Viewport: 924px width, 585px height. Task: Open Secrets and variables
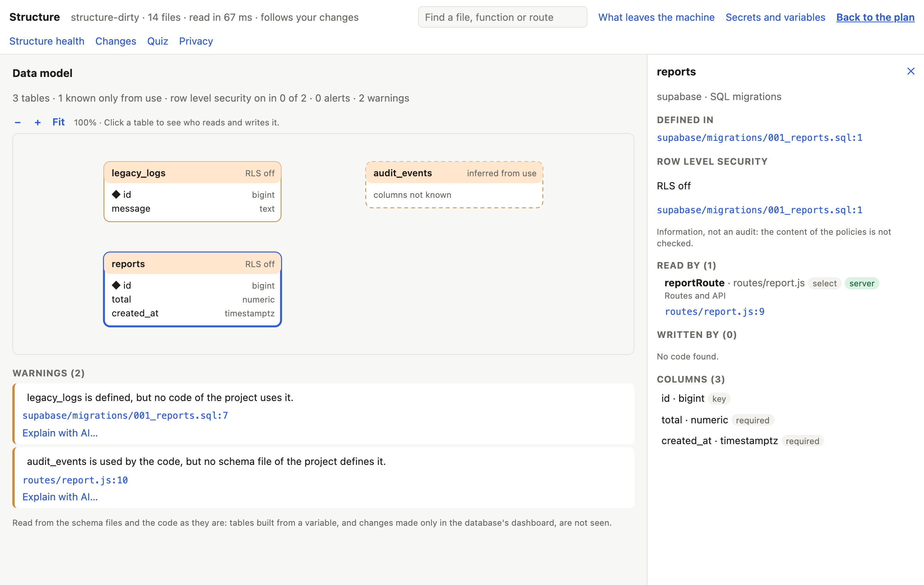[775, 17]
